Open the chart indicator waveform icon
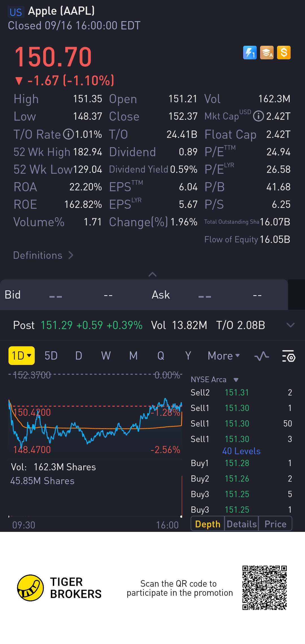Viewport: 305px width, 644px height. click(x=262, y=356)
